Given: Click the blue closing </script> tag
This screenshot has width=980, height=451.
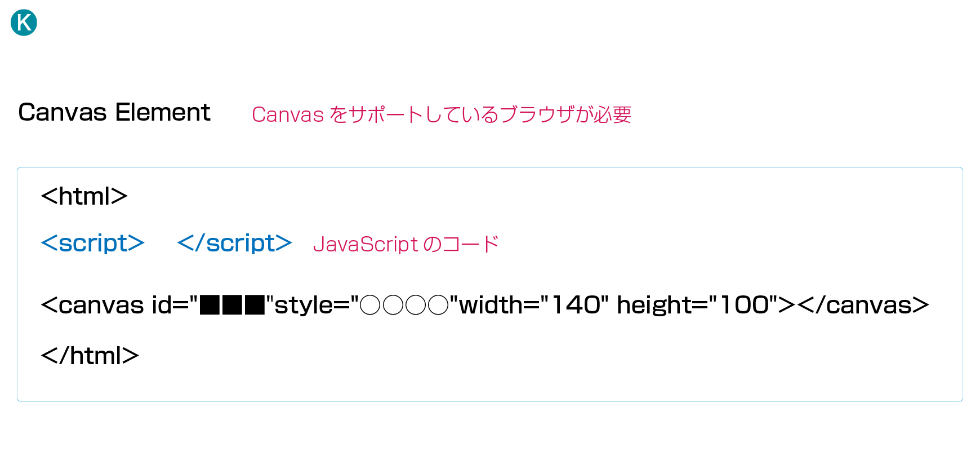Looking at the screenshot, I should tap(234, 243).
